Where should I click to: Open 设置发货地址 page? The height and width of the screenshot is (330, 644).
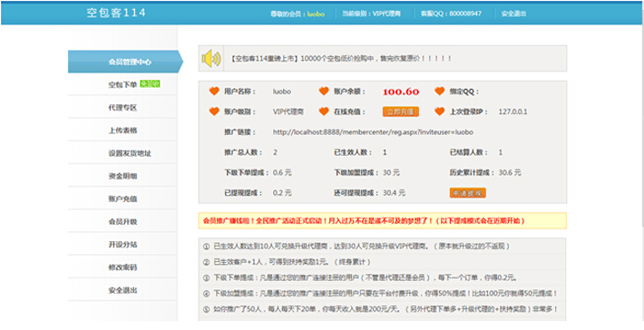click(x=122, y=153)
